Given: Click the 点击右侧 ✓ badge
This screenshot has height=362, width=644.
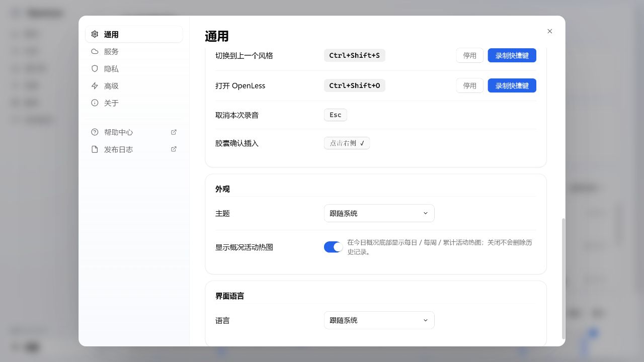Looking at the screenshot, I should point(347,143).
